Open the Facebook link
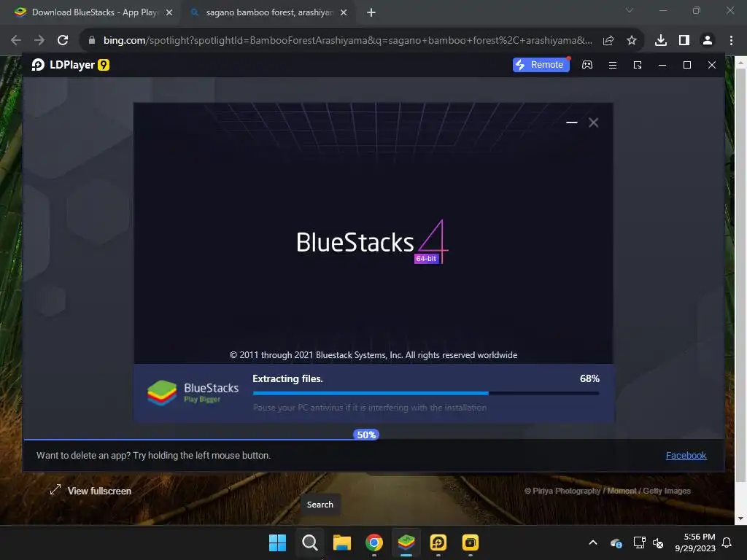 coord(686,455)
